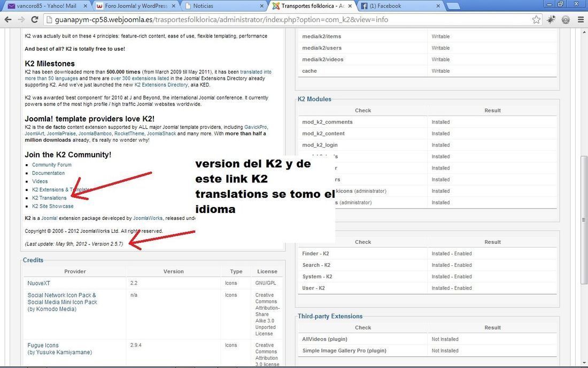The width and height of the screenshot is (588, 368).
Task: Close the Facebook tab
Action: pyautogui.click(x=438, y=6)
